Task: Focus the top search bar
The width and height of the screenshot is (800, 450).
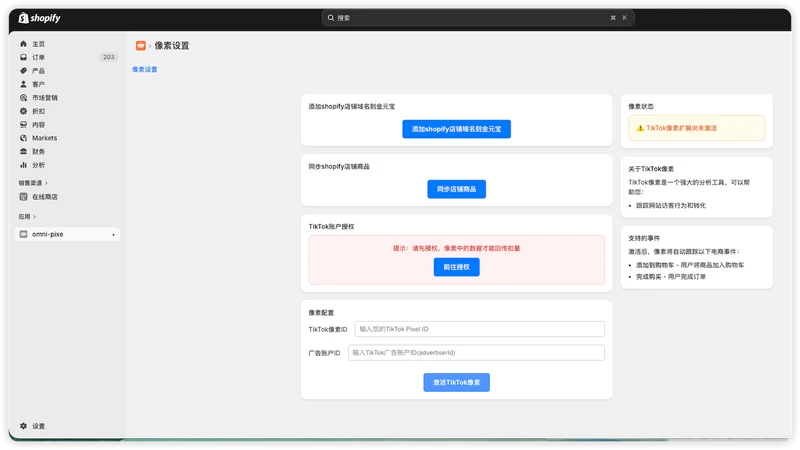Action: coord(478,18)
